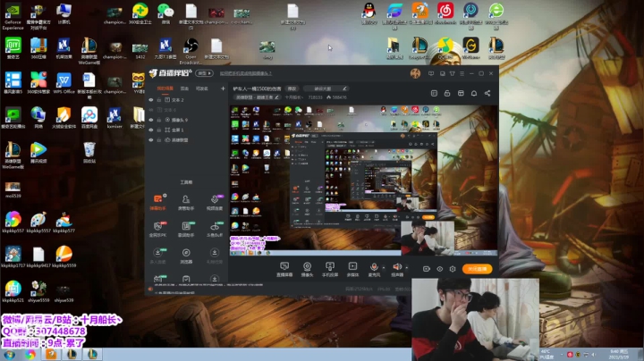Open the message icon in the title bar

coord(431,73)
